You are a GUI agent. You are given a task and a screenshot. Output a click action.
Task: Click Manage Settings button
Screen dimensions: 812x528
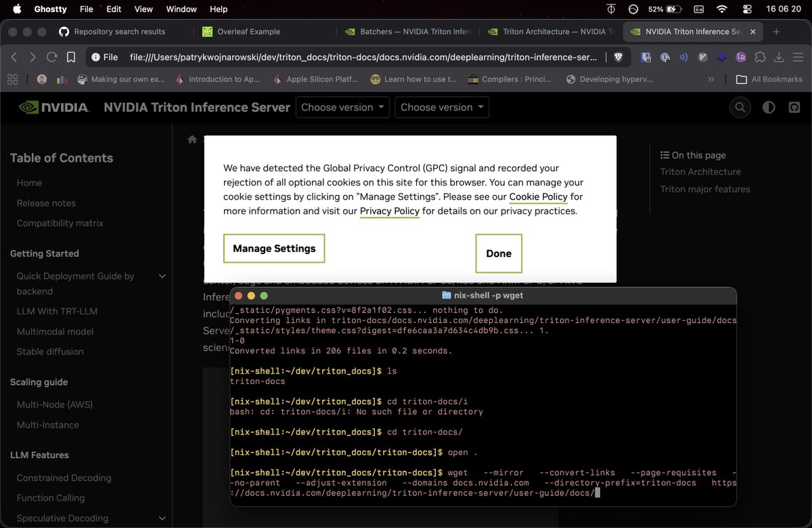(274, 248)
